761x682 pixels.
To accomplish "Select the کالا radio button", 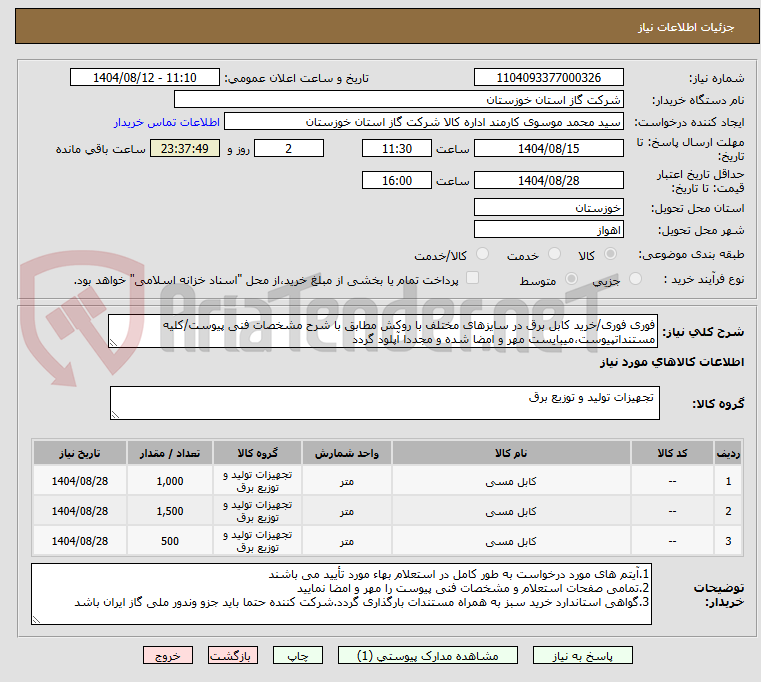I will (x=611, y=254).
